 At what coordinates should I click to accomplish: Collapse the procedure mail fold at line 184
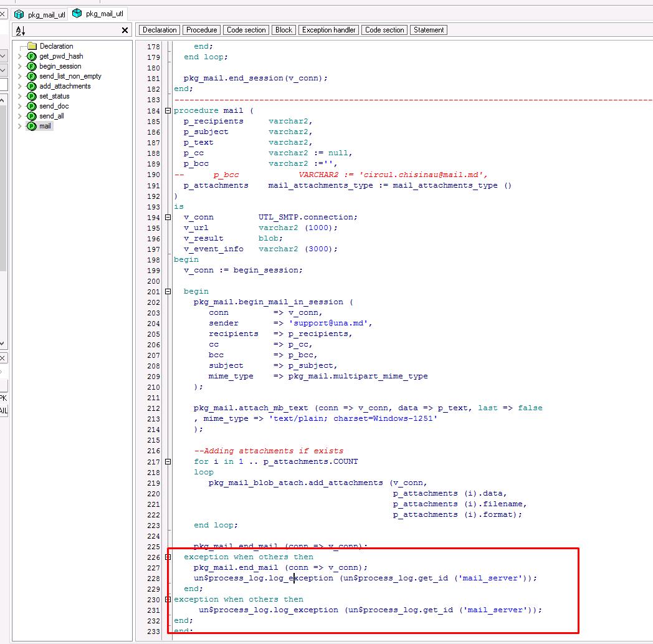[x=168, y=111]
